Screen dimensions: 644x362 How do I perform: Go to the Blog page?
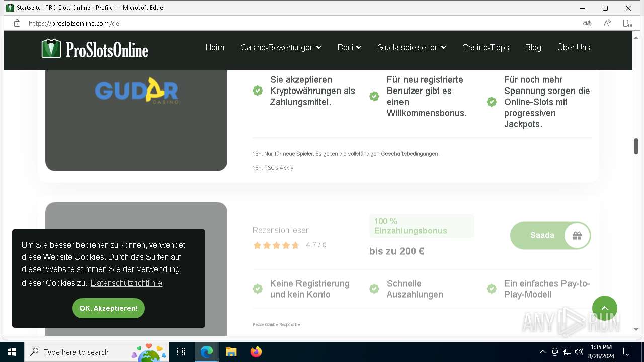click(533, 47)
